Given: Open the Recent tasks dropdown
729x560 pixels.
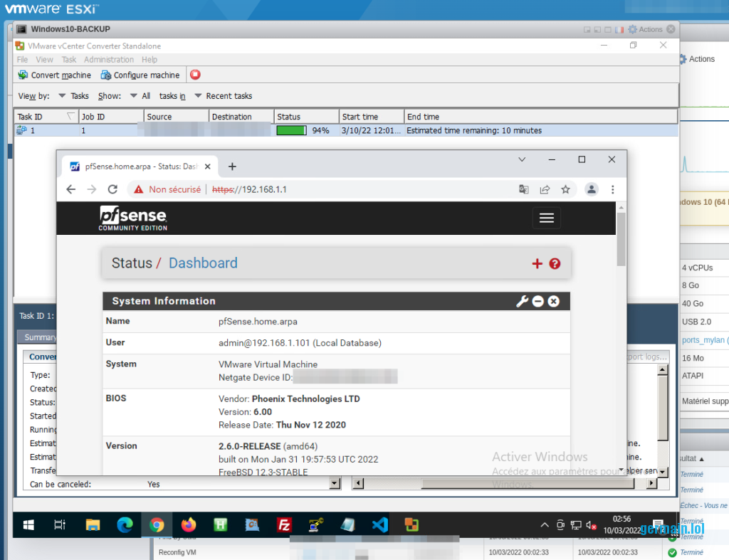Looking at the screenshot, I should (223, 96).
